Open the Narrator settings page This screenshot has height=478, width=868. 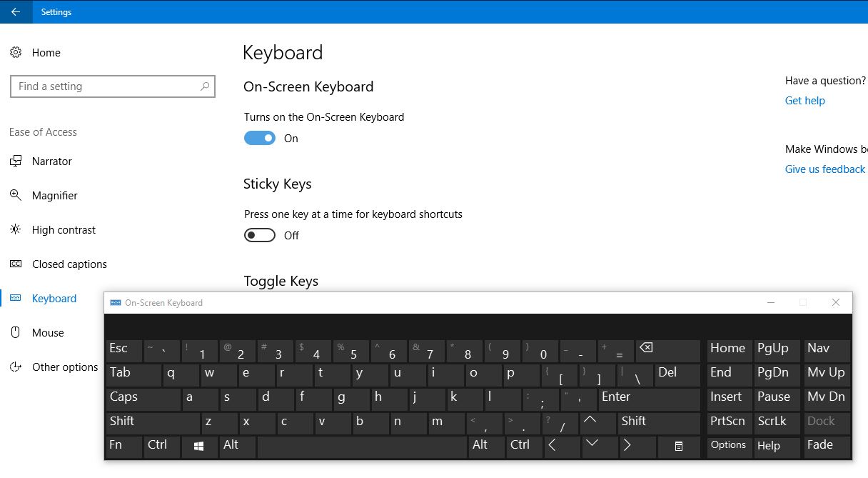51,161
